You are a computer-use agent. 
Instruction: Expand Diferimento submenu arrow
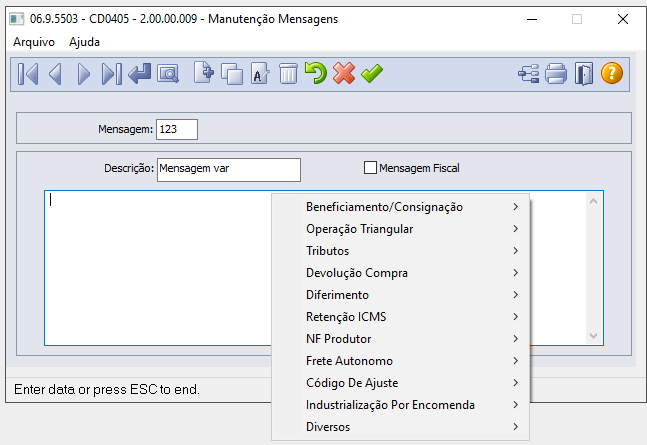tap(515, 295)
